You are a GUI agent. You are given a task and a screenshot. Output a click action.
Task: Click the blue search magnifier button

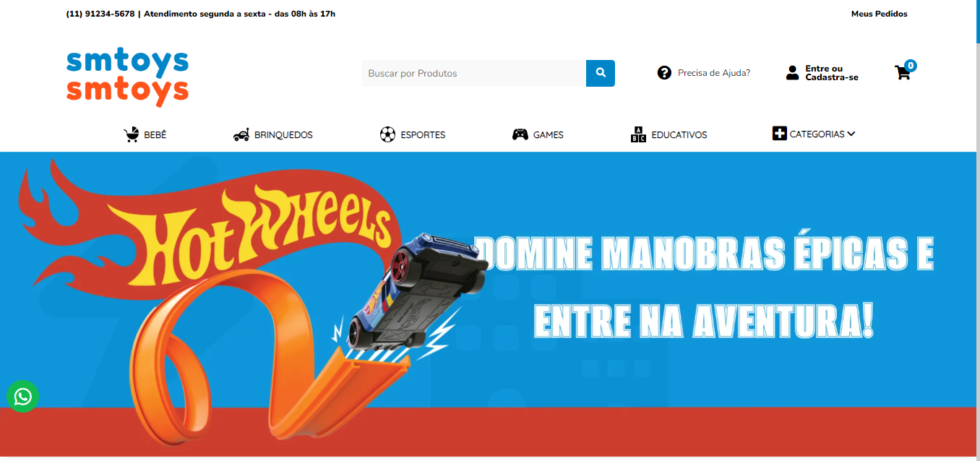click(600, 73)
